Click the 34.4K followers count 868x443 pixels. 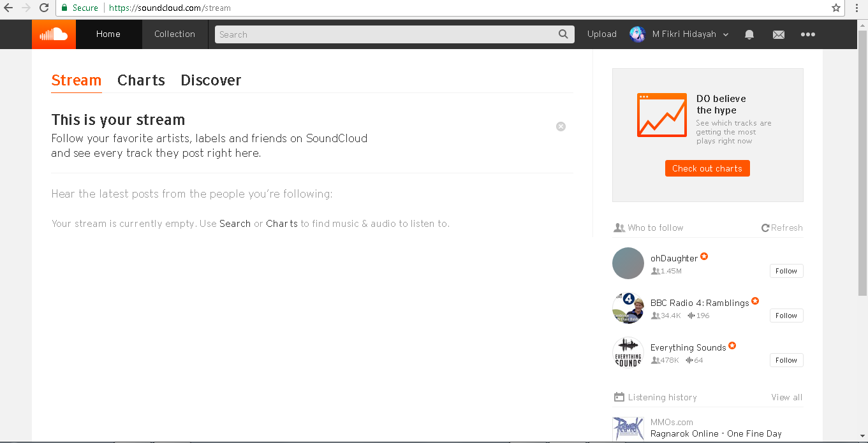pyautogui.click(x=666, y=316)
